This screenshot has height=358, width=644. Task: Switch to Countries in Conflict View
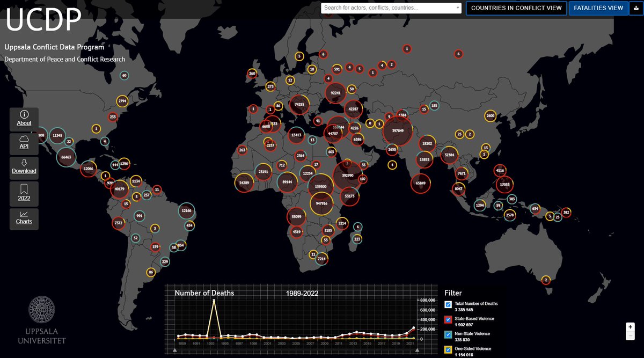coord(516,8)
